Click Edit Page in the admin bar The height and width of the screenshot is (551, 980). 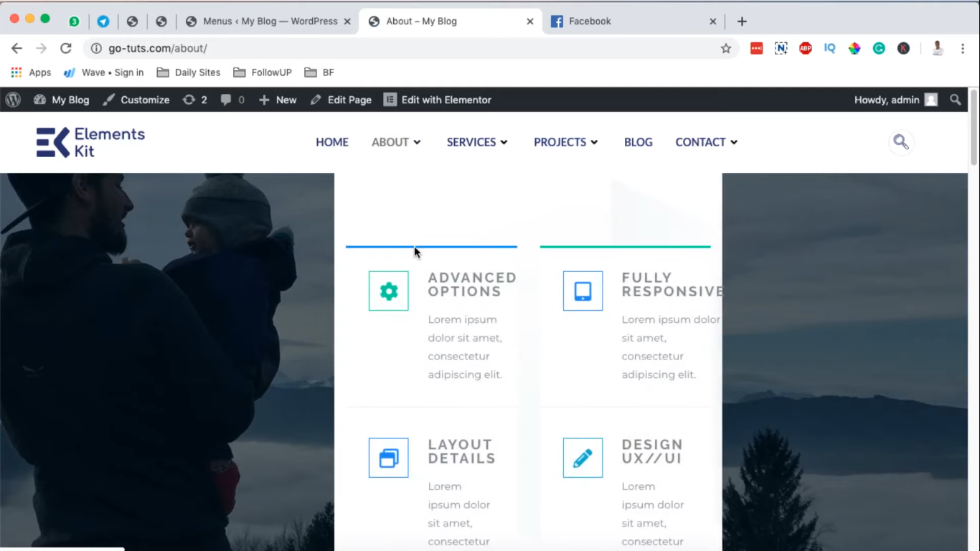click(x=341, y=100)
